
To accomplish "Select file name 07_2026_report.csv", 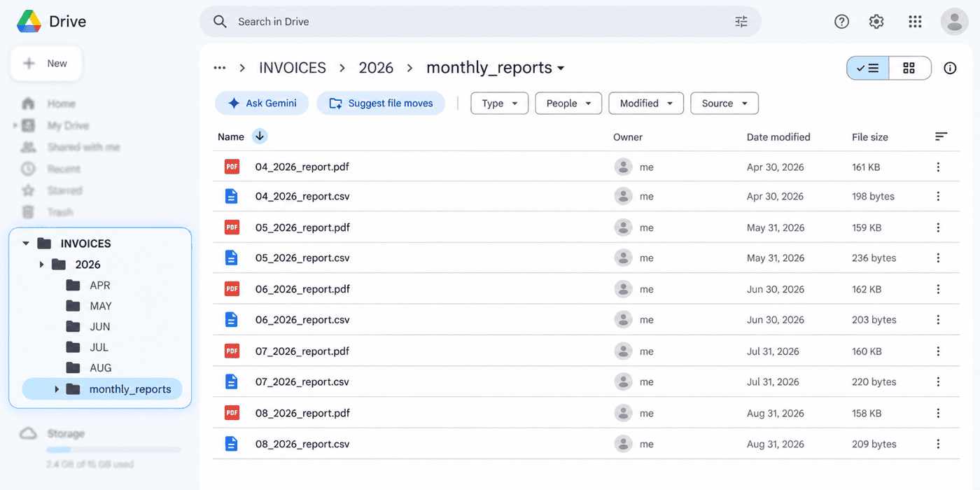I will [x=302, y=382].
